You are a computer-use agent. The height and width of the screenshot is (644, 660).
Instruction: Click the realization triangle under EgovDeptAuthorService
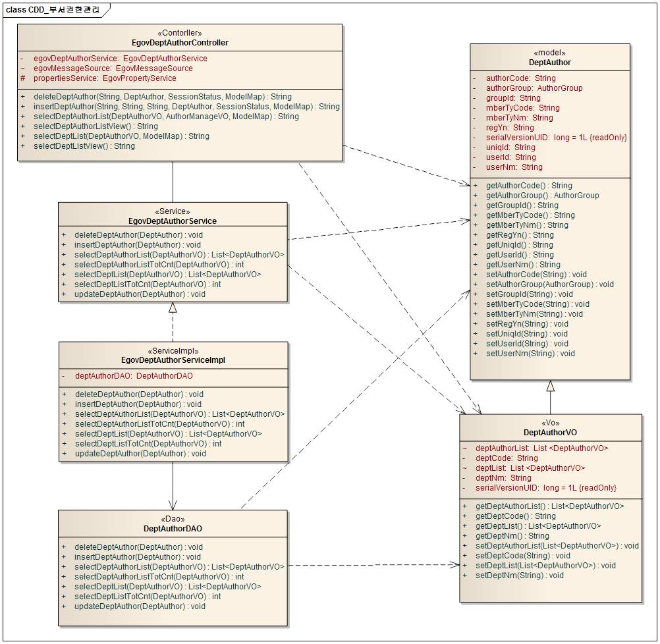point(173,308)
